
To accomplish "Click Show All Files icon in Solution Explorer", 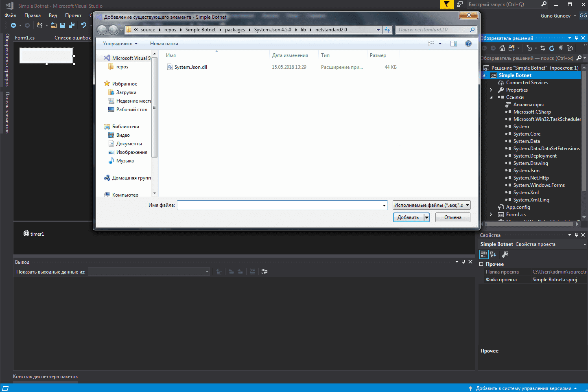I will (x=570, y=48).
